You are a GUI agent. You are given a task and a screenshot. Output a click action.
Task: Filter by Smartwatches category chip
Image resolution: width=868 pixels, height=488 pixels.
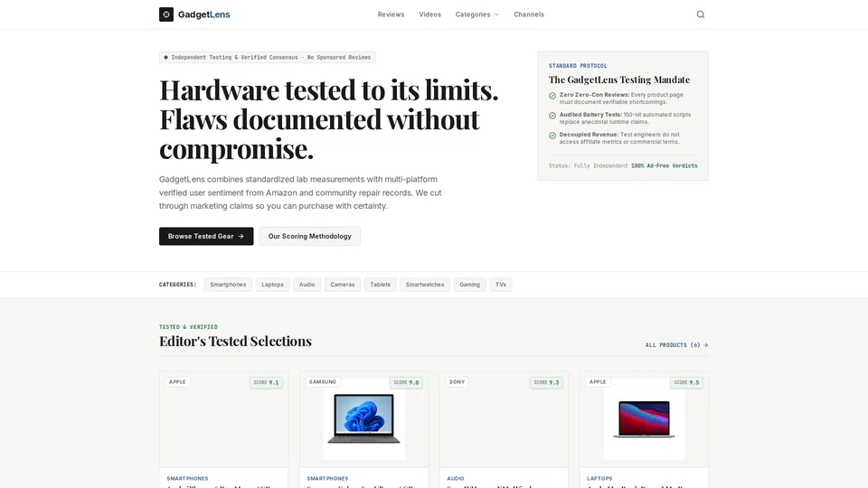(x=425, y=285)
